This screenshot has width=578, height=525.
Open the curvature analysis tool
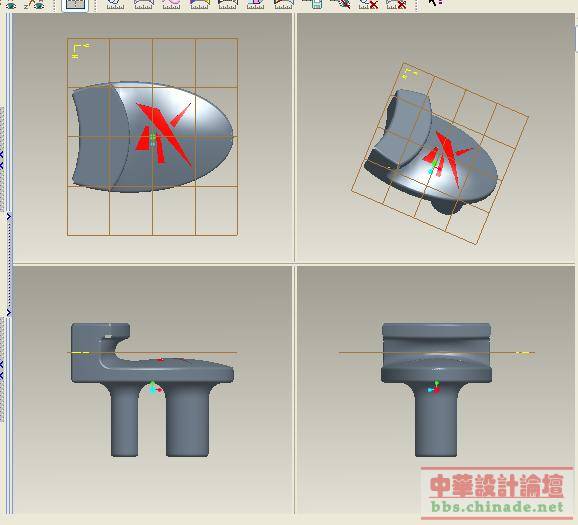[115, 4]
